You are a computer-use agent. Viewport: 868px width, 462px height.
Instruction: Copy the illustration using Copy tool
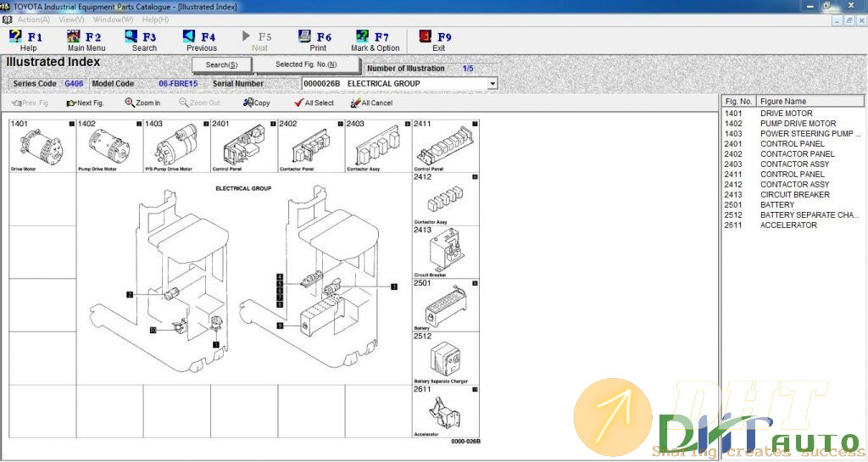[257, 103]
